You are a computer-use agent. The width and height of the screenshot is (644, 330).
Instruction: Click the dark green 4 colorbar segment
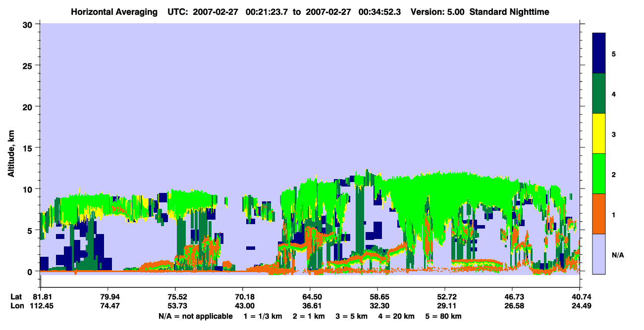pyautogui.click(x=599, y=94)
